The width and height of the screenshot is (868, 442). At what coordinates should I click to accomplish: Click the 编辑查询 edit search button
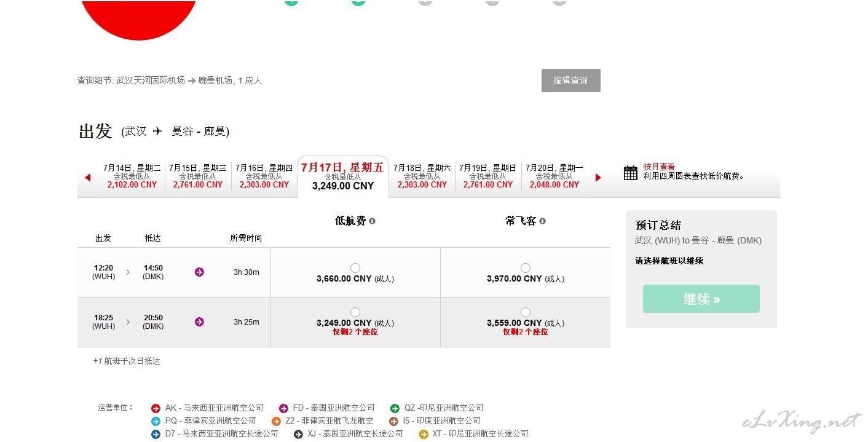(571, 81)
